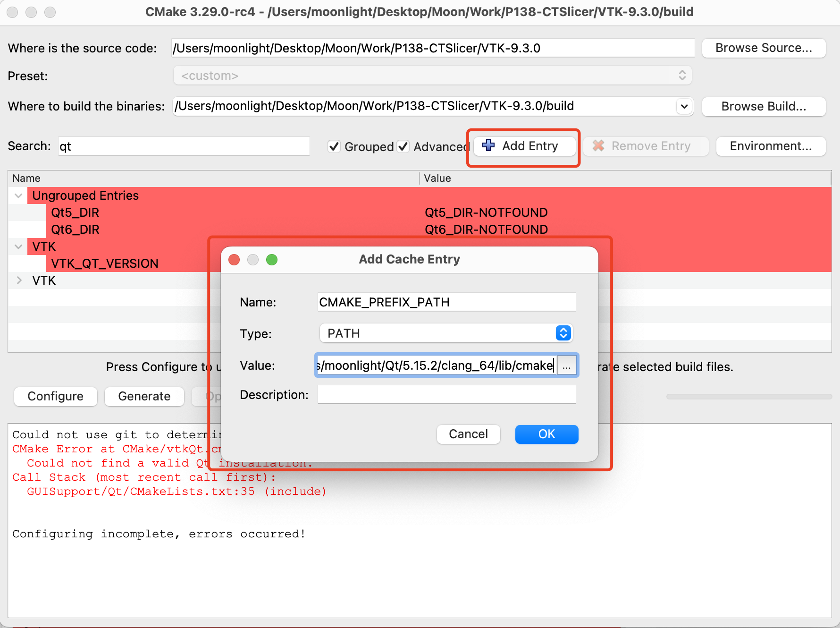Screen dimensions: 840x628
Task: Click into the Description text field
Action: coord(446,395)
